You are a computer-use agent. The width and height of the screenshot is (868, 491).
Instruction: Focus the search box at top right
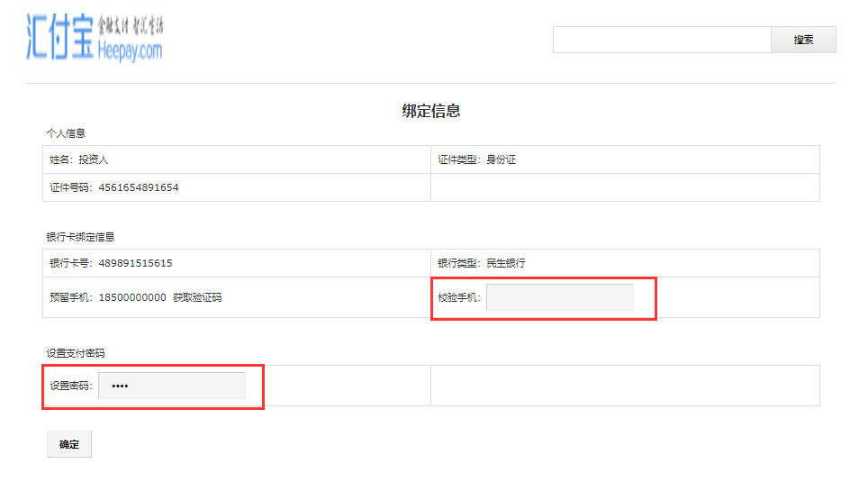coord(662,40)
